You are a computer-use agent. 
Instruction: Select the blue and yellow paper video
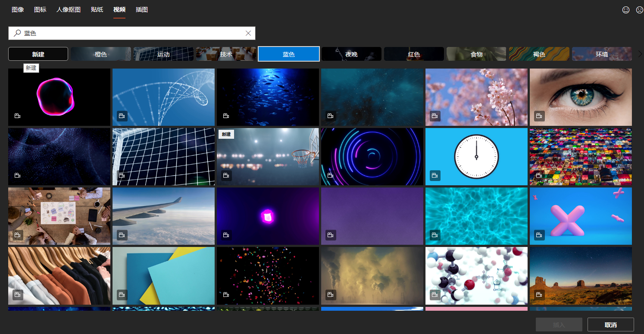163,276
